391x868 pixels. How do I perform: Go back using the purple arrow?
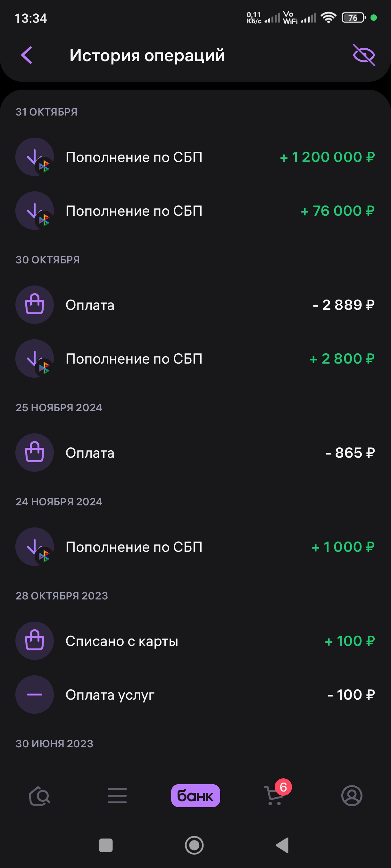click(27, 55)
